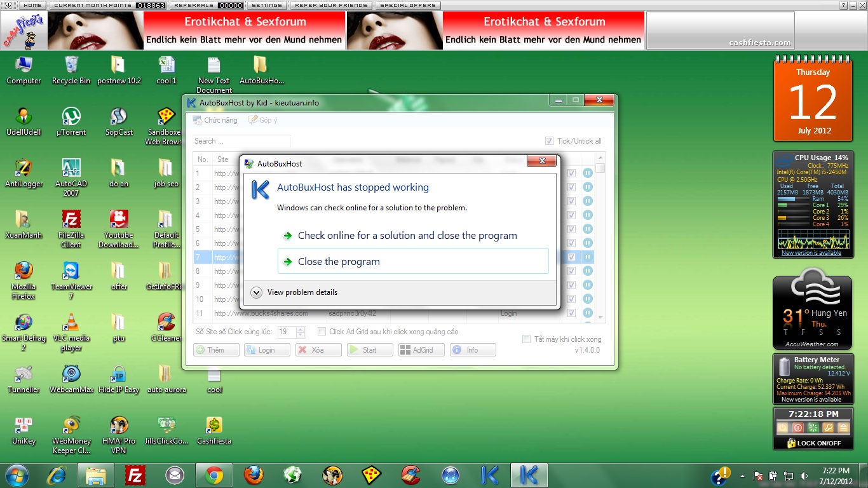Select the AntiLogger desktop icon
Image resolution: width=868 pixels, height=488 pixels.
[x=24, y=173]
